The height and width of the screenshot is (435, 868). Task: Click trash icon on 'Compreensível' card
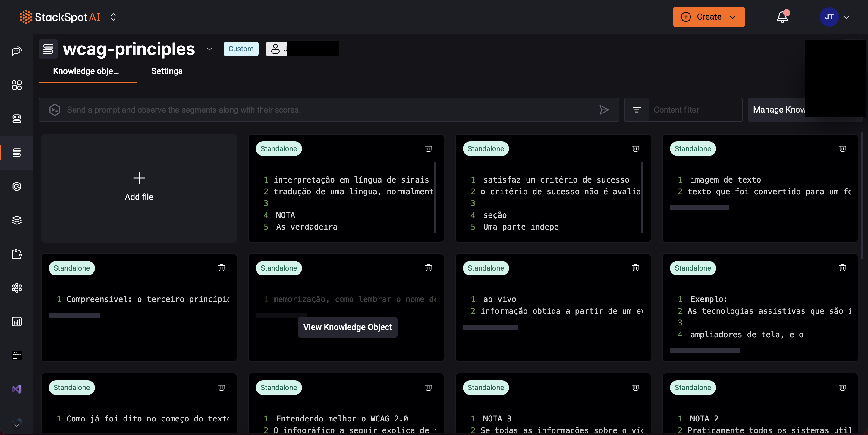[221, 268]
